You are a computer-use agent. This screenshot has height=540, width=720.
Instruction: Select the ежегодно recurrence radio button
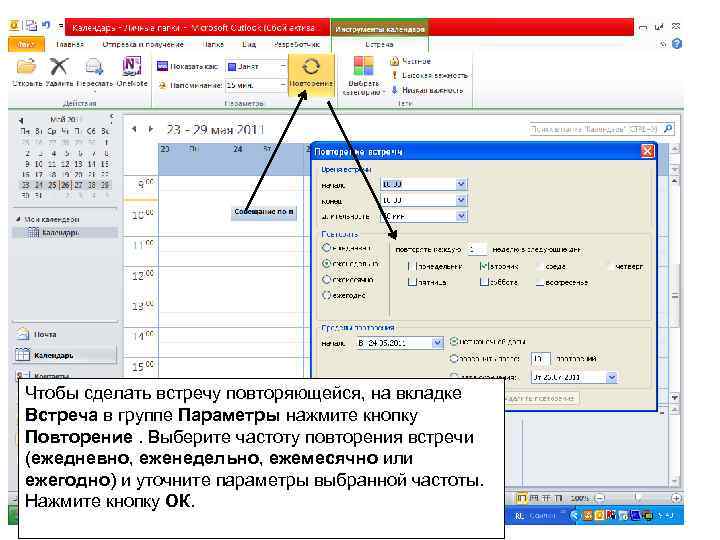326,295
